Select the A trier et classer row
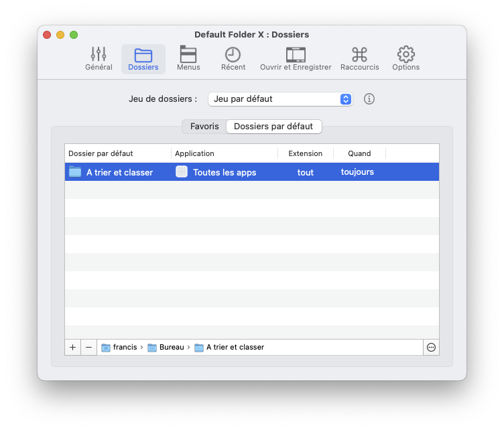Viewport: 504px width, 430px height. click(119, 172)
